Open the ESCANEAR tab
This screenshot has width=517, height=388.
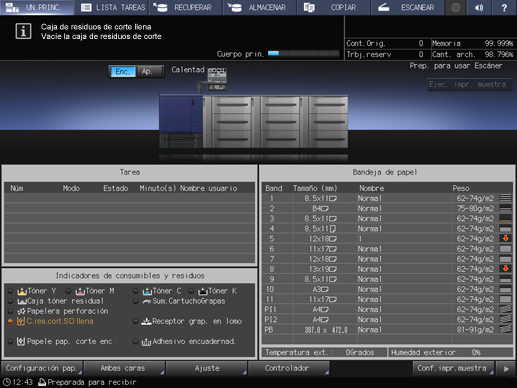(407, 7)
